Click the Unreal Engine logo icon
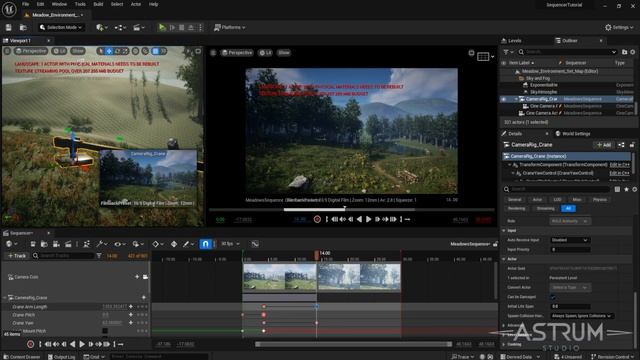This screenshot has width=640, height=360. (9, 9)
